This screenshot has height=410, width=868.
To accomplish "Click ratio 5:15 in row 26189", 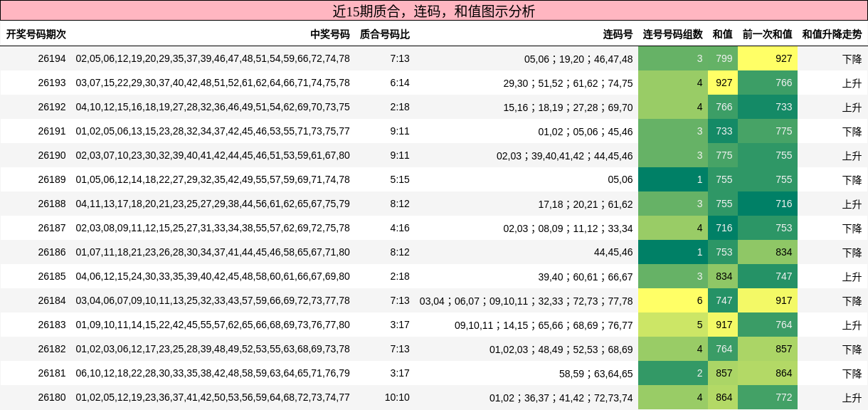I will pyautogui.click(x=400, y=179).
